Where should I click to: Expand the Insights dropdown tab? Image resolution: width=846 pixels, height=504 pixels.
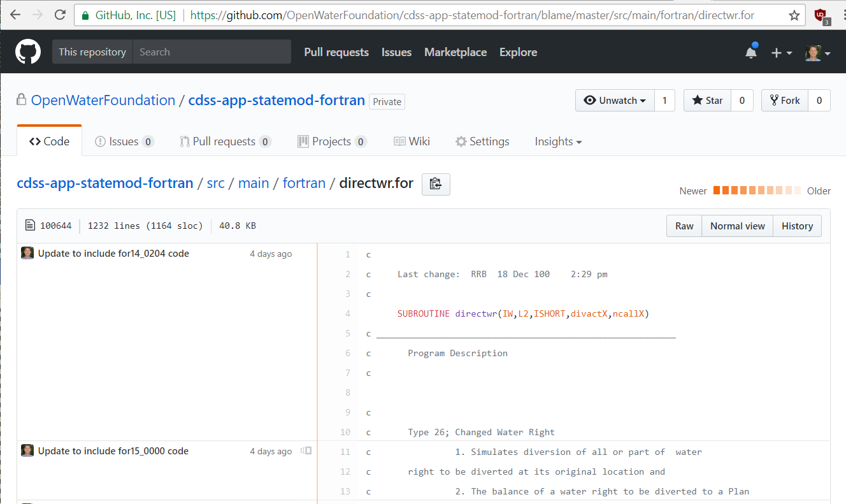(x=558, y=141)
